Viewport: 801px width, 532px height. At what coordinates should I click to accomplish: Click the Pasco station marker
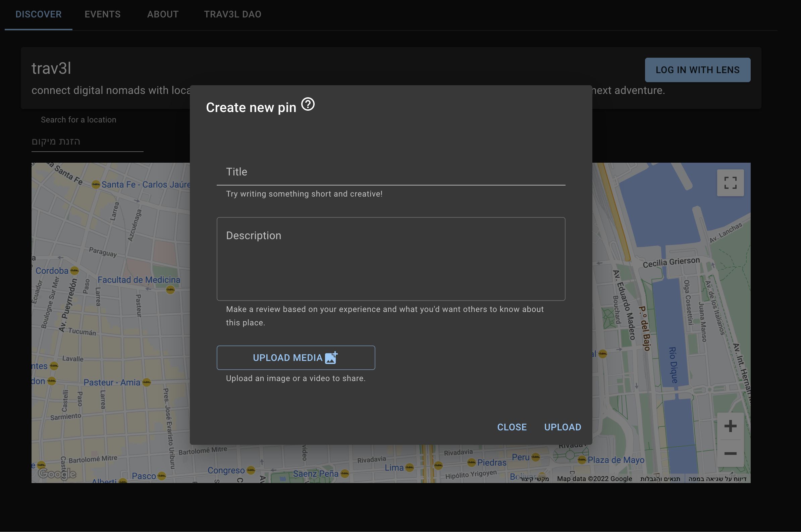point(162,476)
